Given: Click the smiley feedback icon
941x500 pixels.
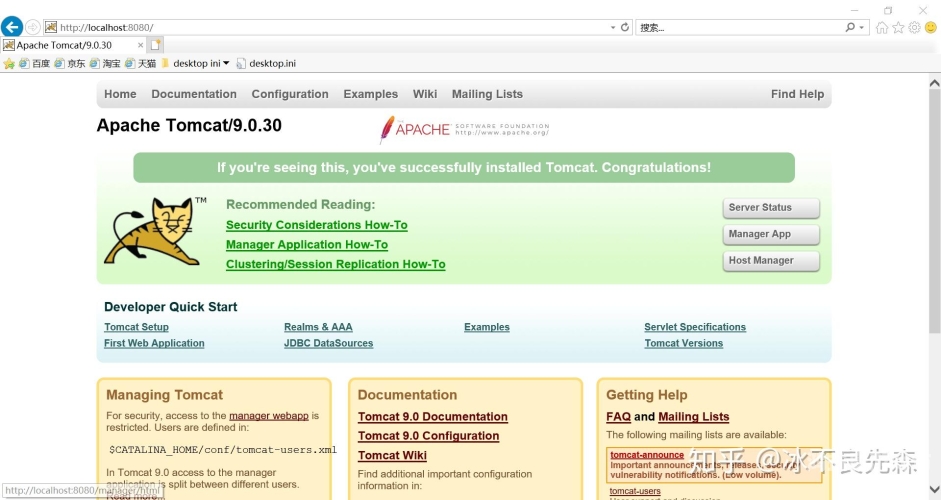Looking at the screenshot, I should coord(930,27).
